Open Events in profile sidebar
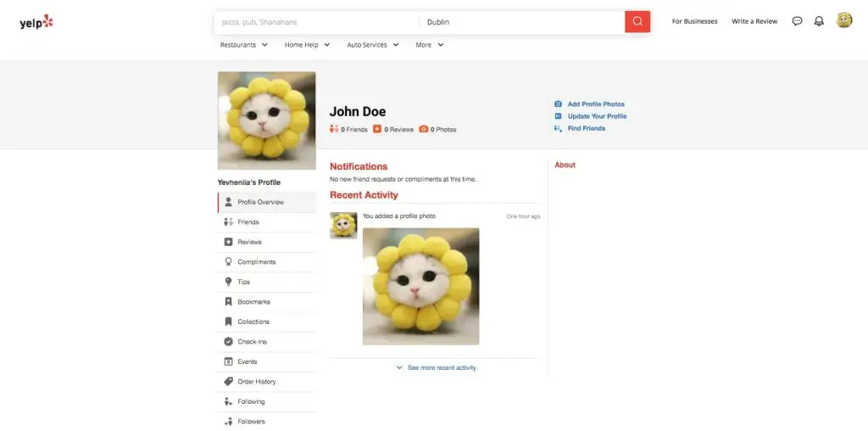The image size is (868, 431). (x=267, y=361)
